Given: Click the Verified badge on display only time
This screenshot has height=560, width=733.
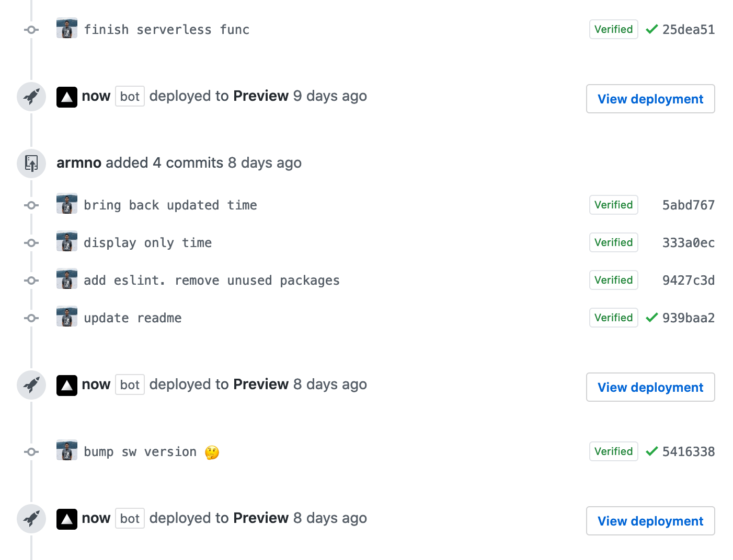Looking at the screenshot, I should point(613,242).
